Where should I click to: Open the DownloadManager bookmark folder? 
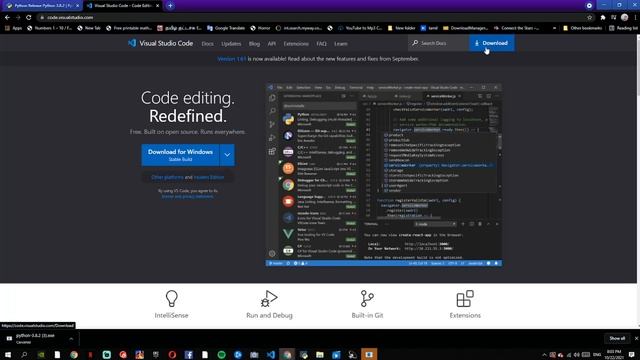point(465,28)
